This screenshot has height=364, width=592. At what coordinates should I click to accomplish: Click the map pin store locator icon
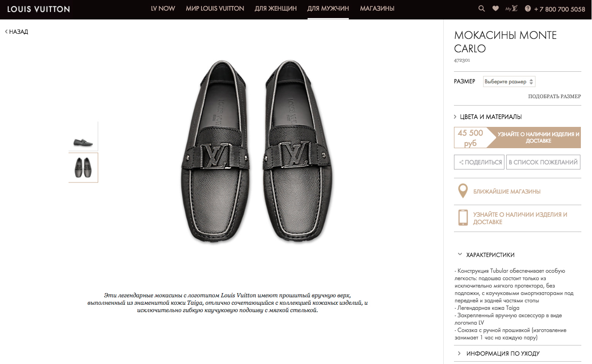(462, 191)
